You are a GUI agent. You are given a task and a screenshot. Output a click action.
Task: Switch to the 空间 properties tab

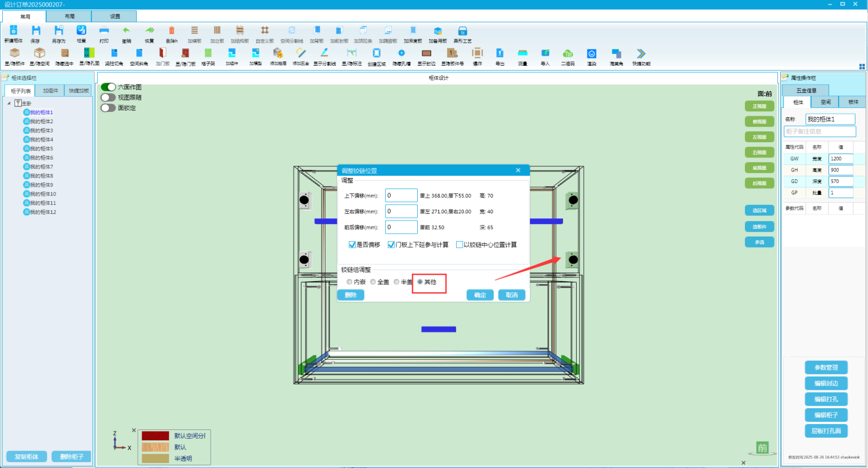825,102
